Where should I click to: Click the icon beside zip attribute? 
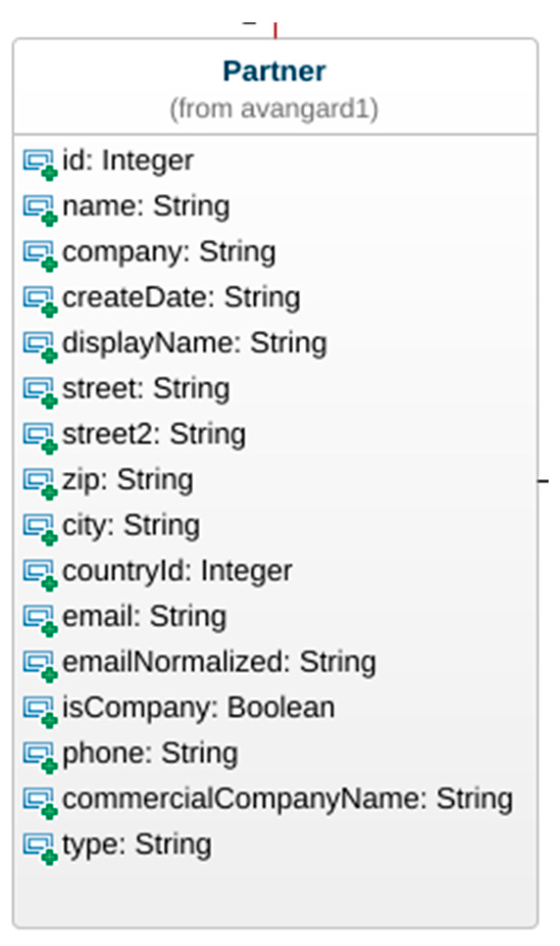point(40,482)
